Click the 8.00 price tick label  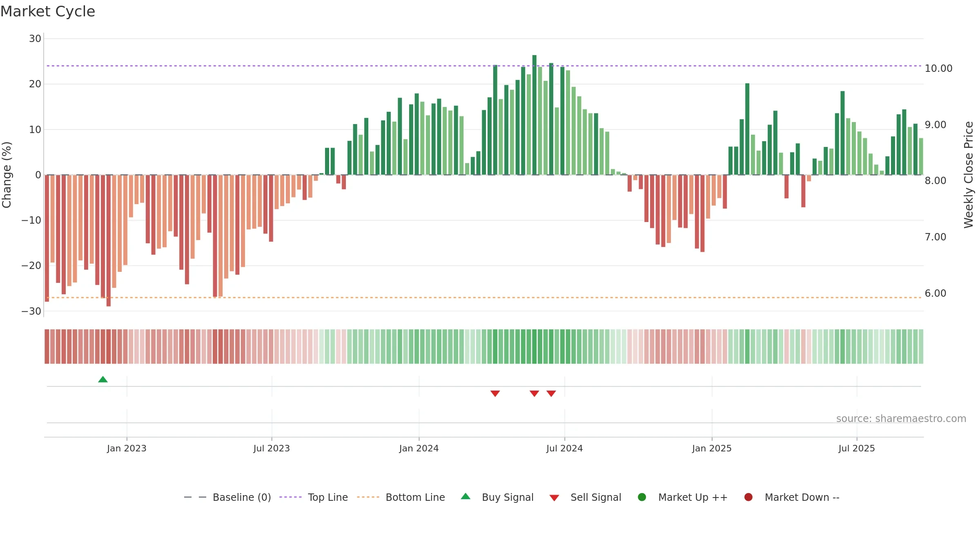click(x=935, y=181)
